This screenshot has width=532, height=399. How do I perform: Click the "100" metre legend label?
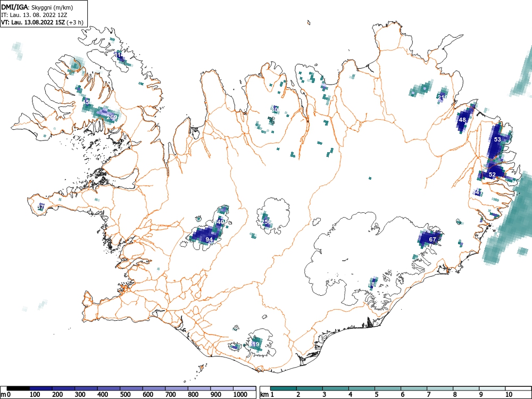coord(35,395)
